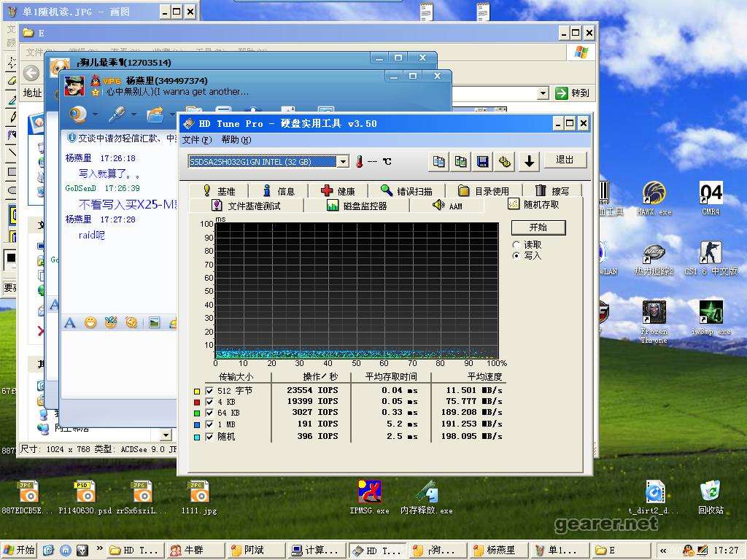Open the address bar dropdown in E window
747x560 pixels.
point(543,93)
